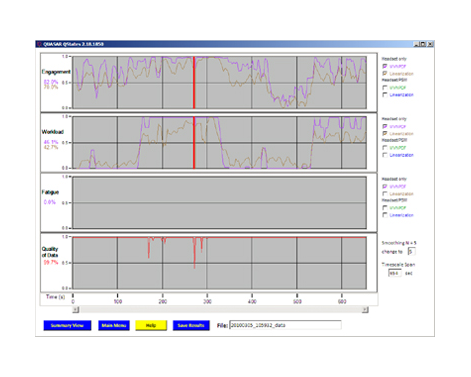The image size is (471, 377).
Task: Enable Engagement's blue Linearization checkbox
Action: pyautogui.click(x=385, y=95)
